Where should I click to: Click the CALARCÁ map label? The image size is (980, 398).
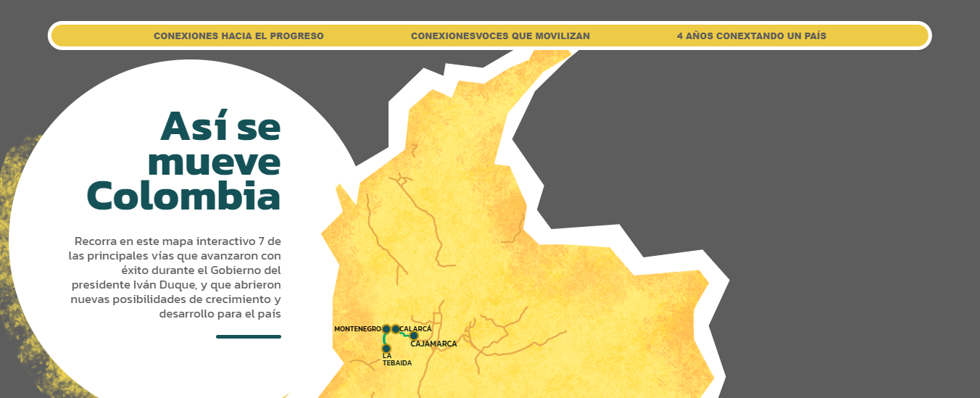click(416, 329)
